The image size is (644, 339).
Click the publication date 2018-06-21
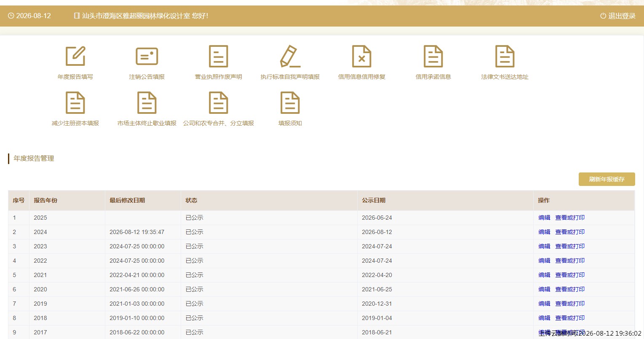[x=377, y=332]
